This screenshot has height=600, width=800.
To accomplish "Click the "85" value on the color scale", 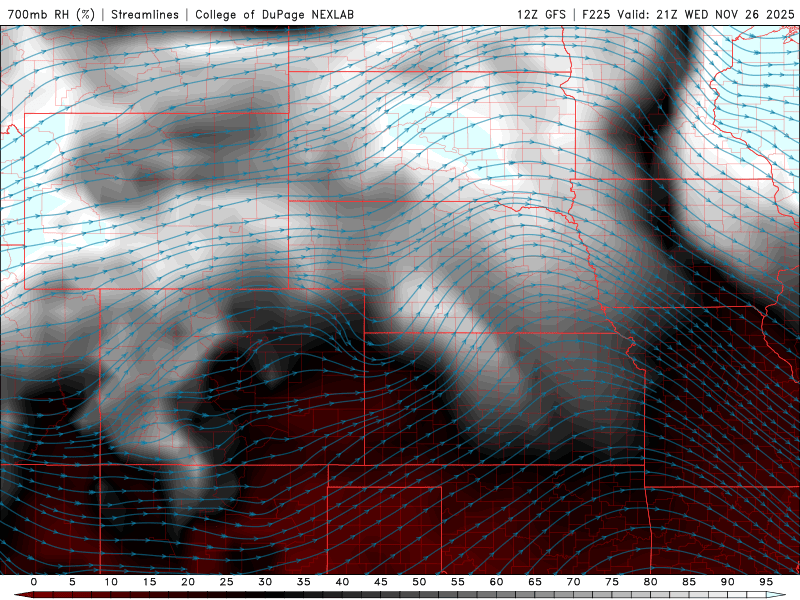I will [x=689, y=582].
